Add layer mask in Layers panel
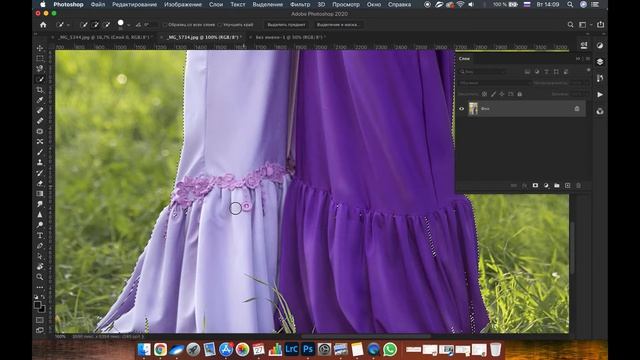 535,185
